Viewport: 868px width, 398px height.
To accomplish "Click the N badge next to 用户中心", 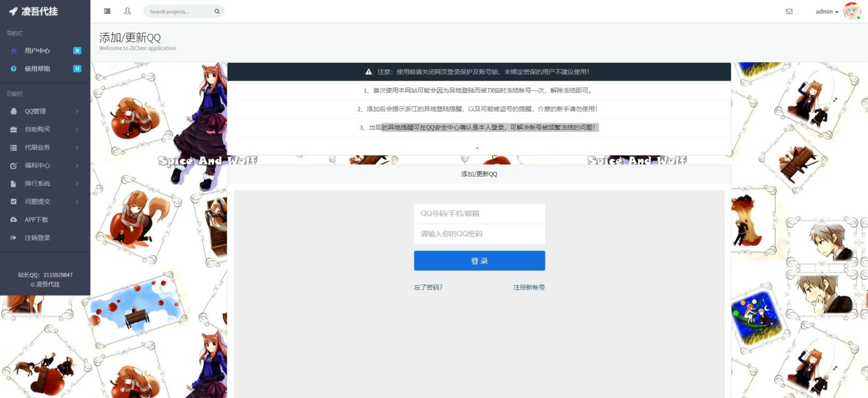I will [77, 51].
